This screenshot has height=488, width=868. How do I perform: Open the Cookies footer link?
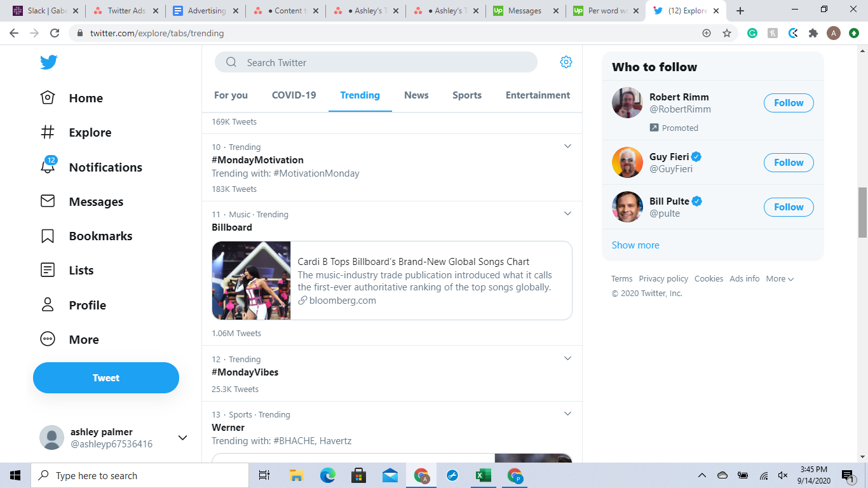[x=709, y=278]
